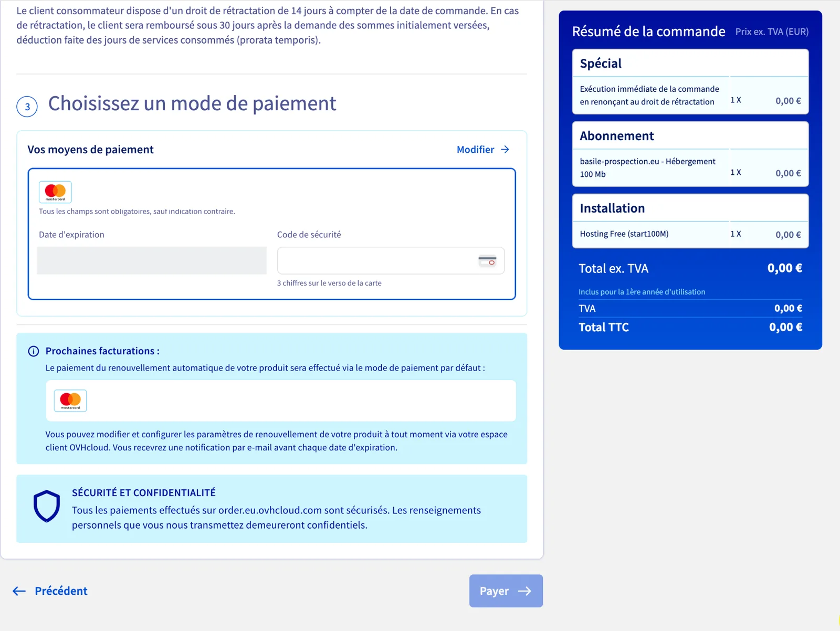This screenshot has width=840, height=631.
Task: Click the 'Spécial' section header
Action: click(601, 64)
